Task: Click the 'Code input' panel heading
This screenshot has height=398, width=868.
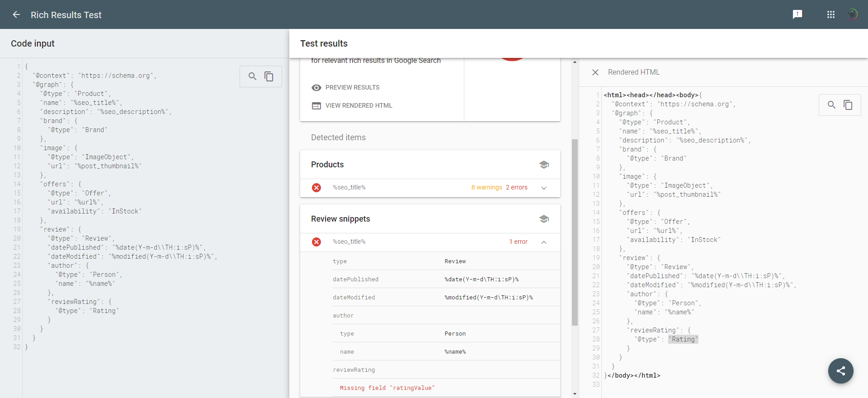Action: [33, 43]
